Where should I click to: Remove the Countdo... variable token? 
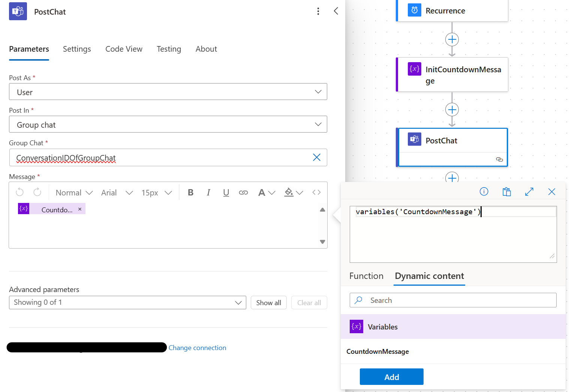pyautogui.click(x=80, y=209)
